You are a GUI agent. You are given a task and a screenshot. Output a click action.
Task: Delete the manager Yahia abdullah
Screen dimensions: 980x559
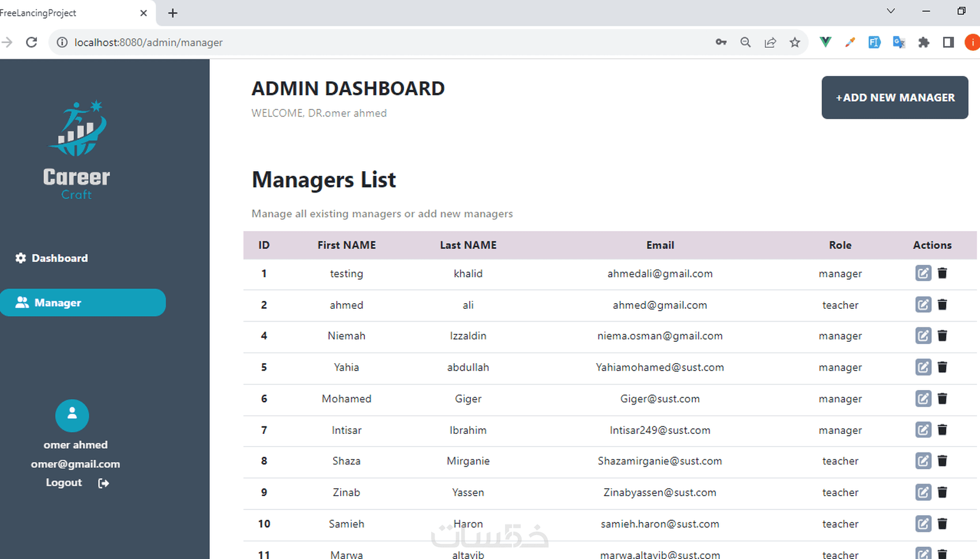(943, 367)
